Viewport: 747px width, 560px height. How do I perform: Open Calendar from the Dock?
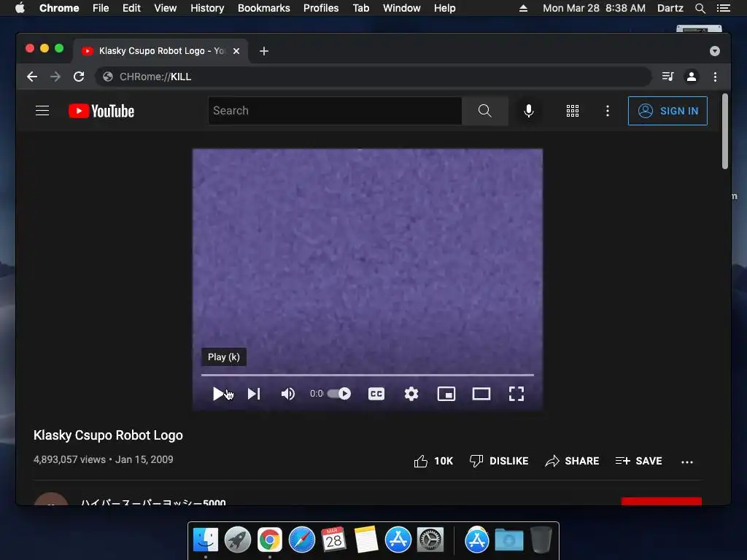(333, 540)
